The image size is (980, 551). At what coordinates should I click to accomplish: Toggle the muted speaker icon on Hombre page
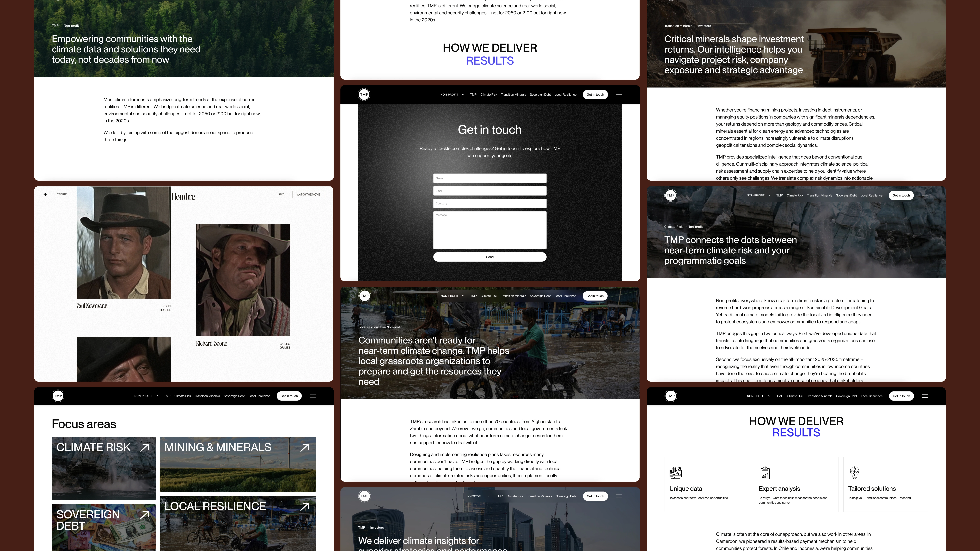click(x=45, y=194)
